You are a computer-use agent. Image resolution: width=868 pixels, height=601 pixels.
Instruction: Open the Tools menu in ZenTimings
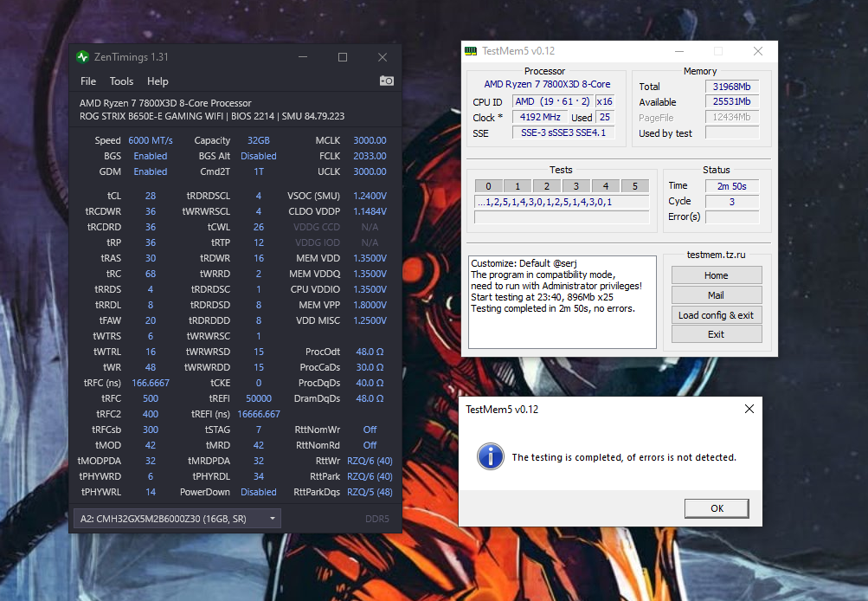[121, 81]
